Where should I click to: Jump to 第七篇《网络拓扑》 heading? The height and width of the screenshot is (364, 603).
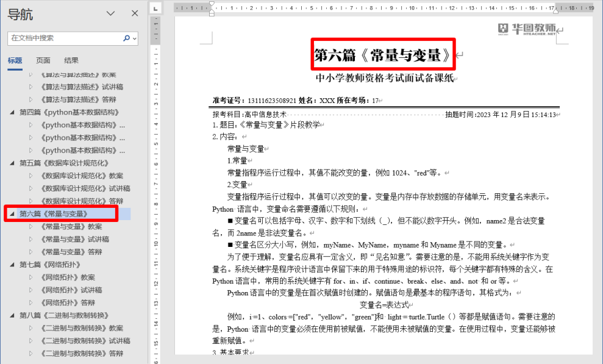[x=50, y=265]
